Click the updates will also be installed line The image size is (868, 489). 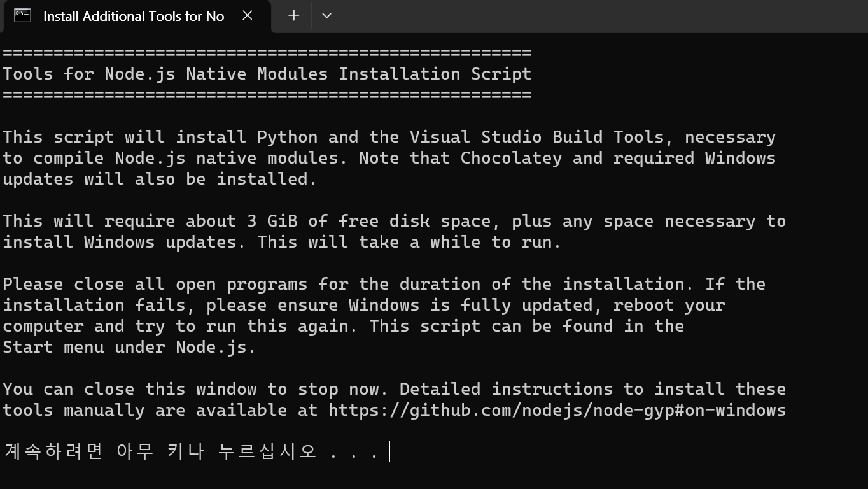[160, 179]
